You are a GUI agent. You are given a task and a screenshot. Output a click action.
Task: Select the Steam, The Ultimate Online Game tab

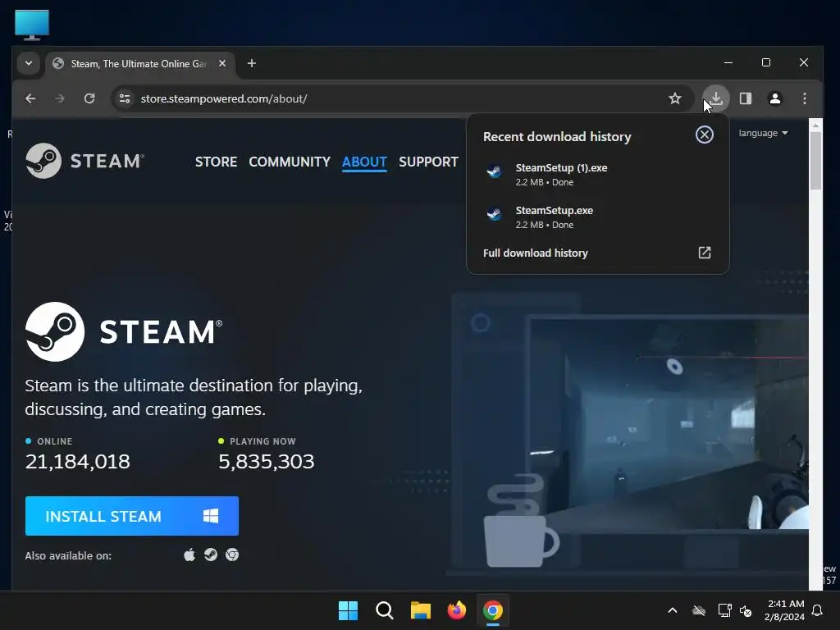[x=140, y=64]
